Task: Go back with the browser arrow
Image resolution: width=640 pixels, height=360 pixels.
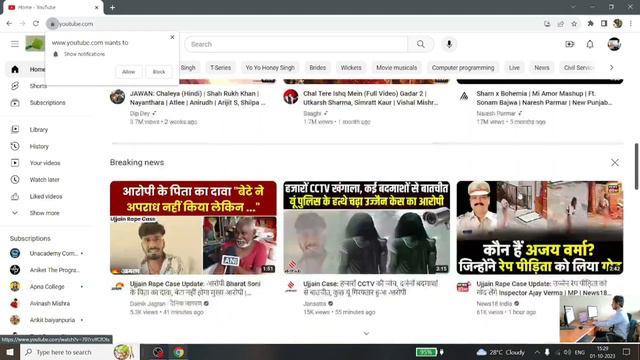Action: coord(9,24)
